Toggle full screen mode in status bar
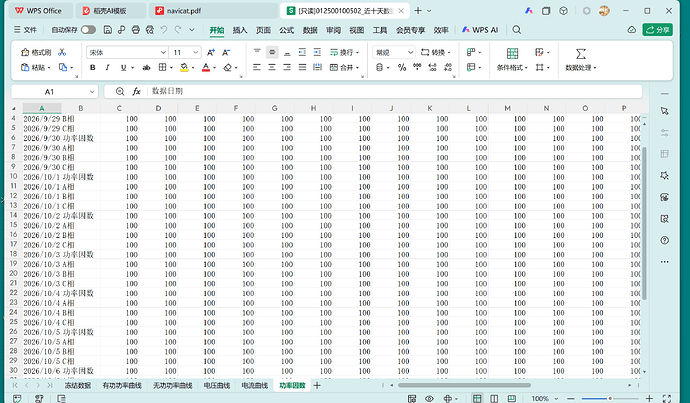This screenshot has height=403, width=690. click(667, 398)
